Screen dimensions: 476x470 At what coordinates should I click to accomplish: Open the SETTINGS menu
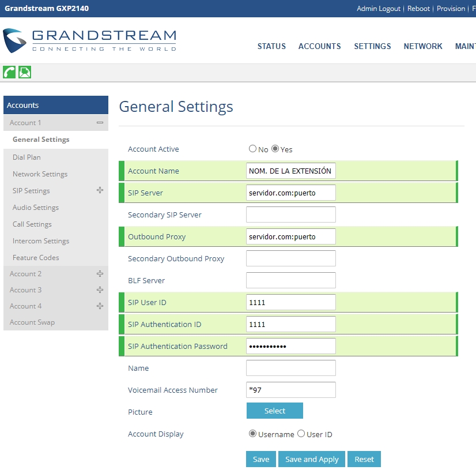[x=372, y=47]
